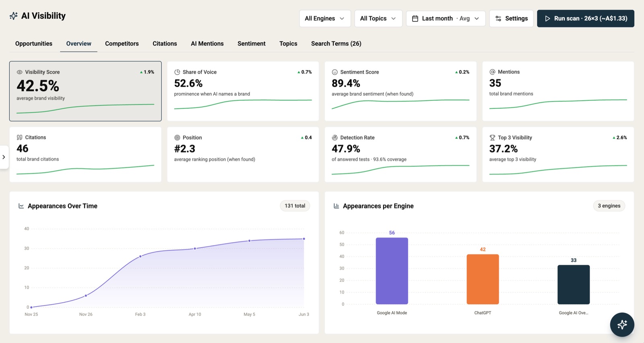644x343 pixels.
Task: Open the floating AI assistant sparkle button
Action: (622, 324)
